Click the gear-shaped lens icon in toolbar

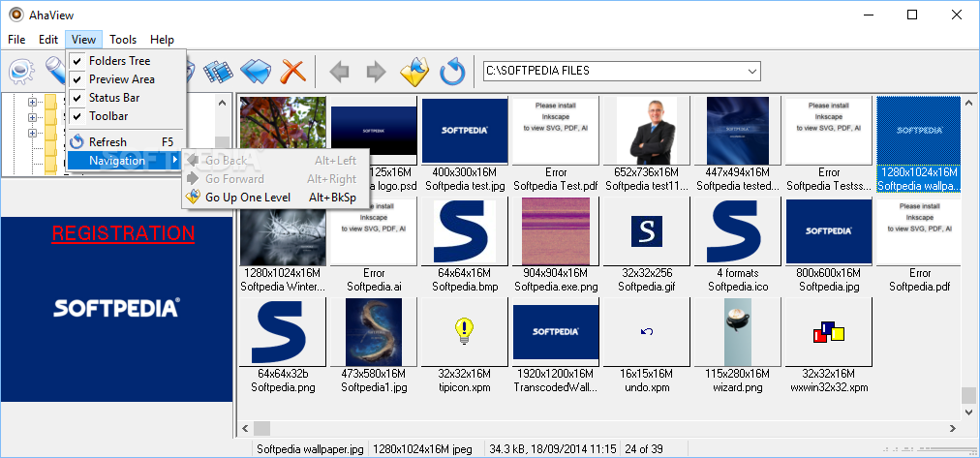pos(22,72)
